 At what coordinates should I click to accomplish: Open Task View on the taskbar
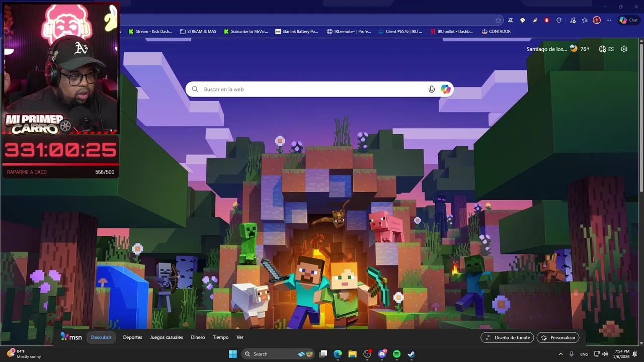[x=324, y=354]
